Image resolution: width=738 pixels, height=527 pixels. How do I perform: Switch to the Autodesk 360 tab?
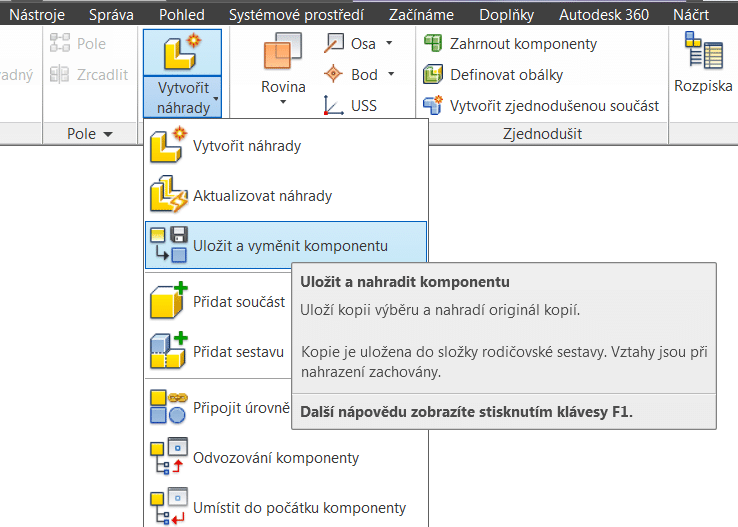[x=604, y=15]
